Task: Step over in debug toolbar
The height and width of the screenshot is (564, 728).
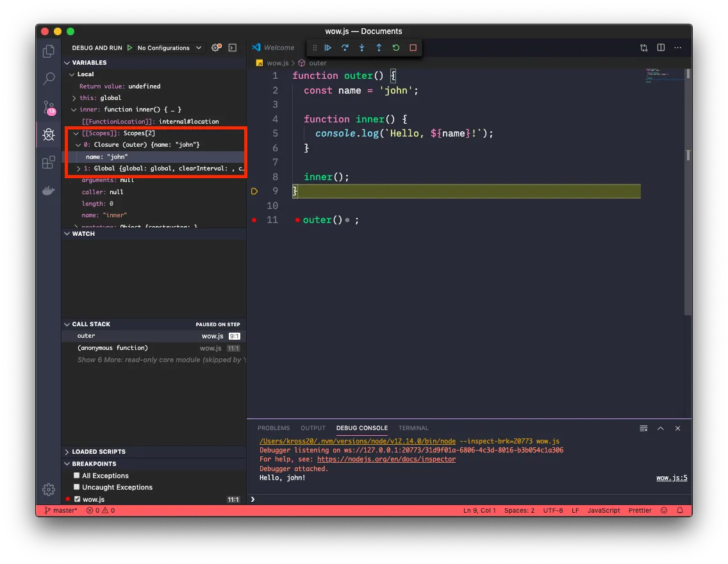Action: [x=345, y=47]
